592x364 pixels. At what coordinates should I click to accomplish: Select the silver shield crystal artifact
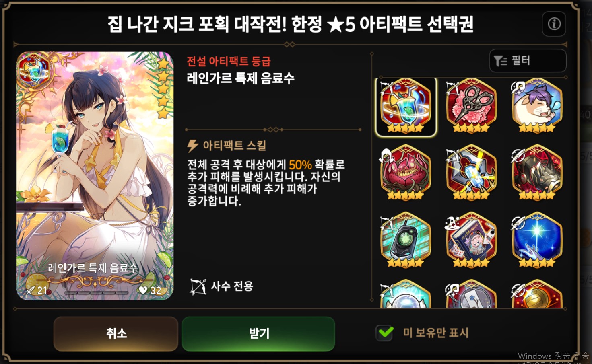pyautogui.click(x=471, y=173)
